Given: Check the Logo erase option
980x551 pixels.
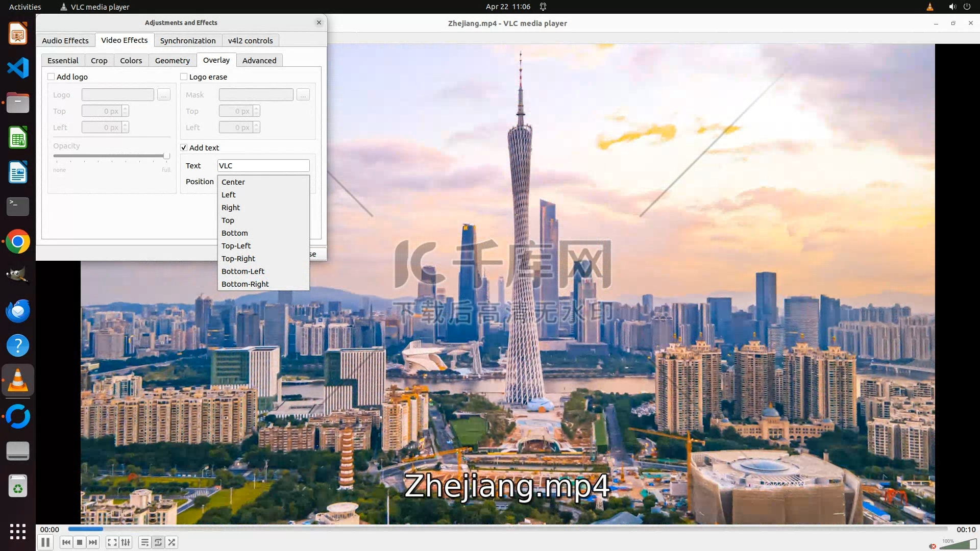Looking at the screenshot, I should tap(184, 77).
